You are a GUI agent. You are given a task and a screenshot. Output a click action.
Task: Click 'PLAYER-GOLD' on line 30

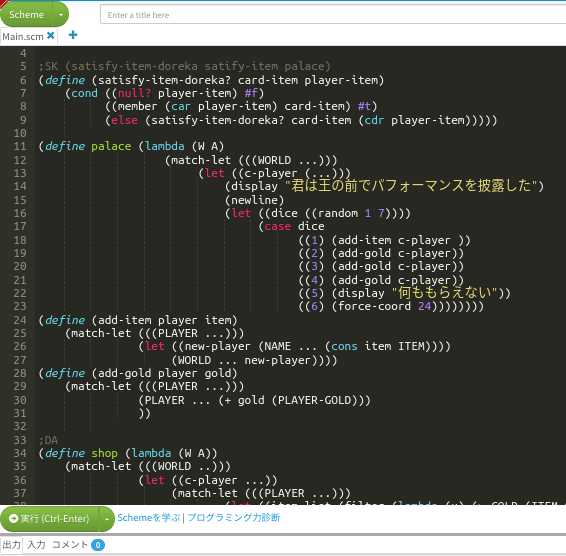click(x=314, y=400)
